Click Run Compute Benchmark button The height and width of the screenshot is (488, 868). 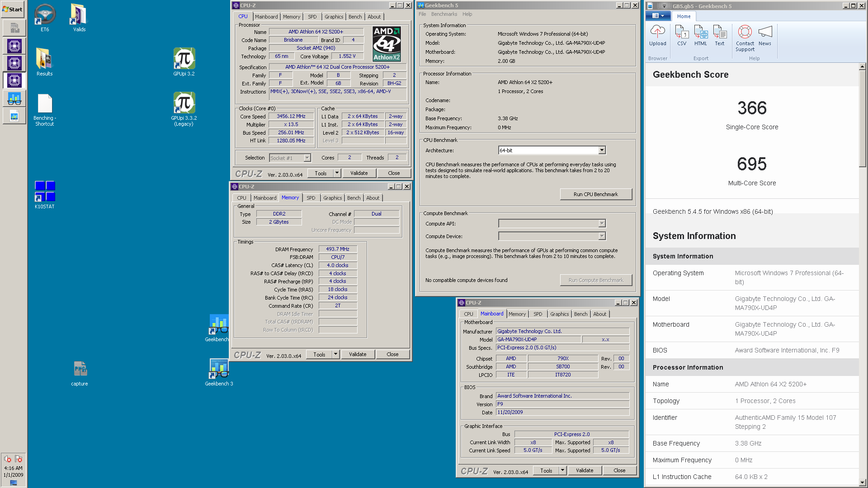596,280
